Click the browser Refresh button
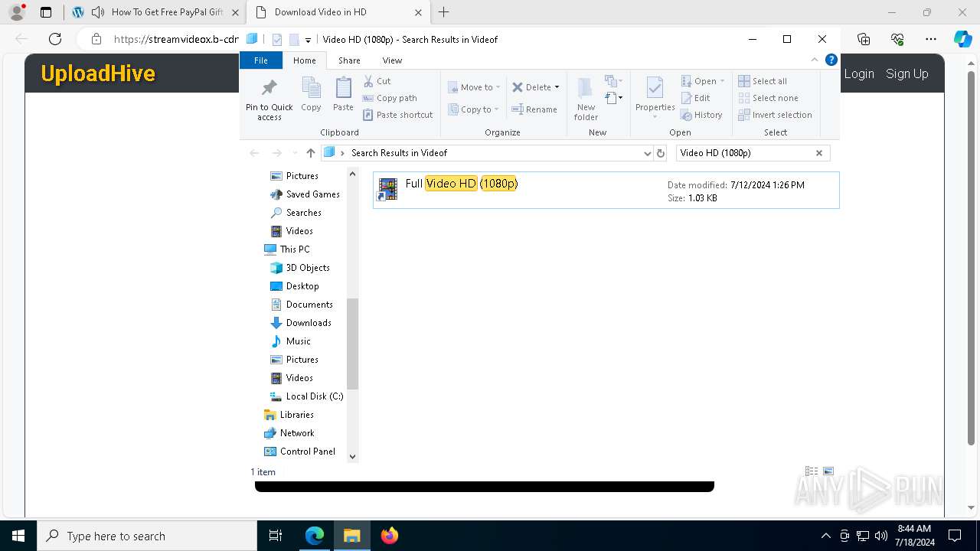Image resolution: width=980 pixels, height=551 pixels. pos(55,39)
